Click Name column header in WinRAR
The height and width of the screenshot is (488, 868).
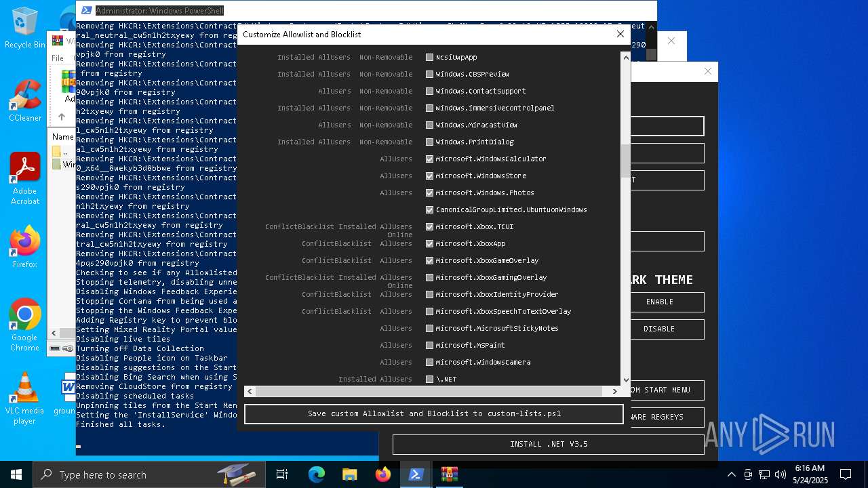62,136
